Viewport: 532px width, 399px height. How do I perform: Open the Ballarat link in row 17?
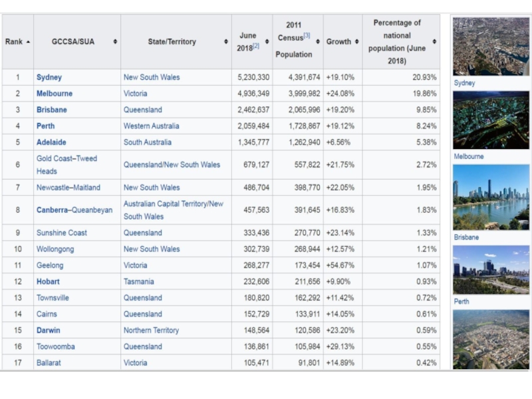tap(49, 363)
